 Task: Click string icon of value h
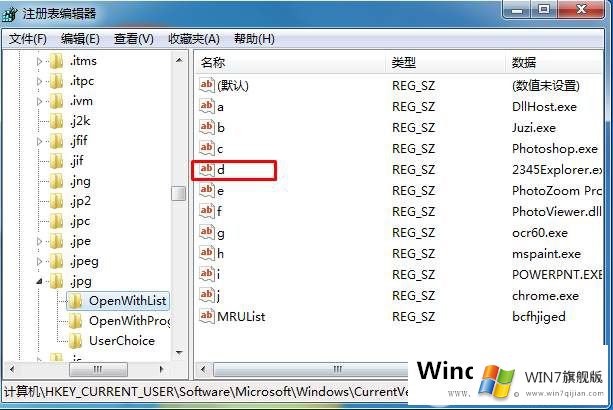click(206, 254)
